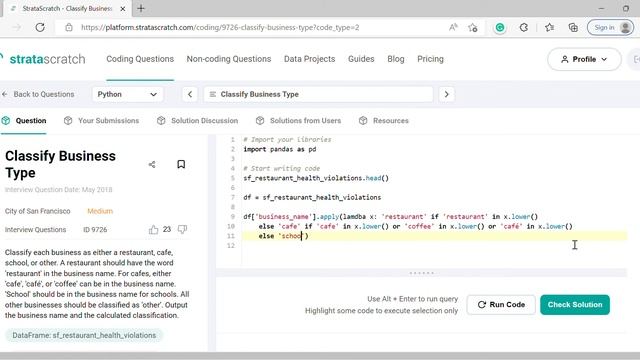Add this page to favorites star icon
640x360 pixels.
click(473, 27)
